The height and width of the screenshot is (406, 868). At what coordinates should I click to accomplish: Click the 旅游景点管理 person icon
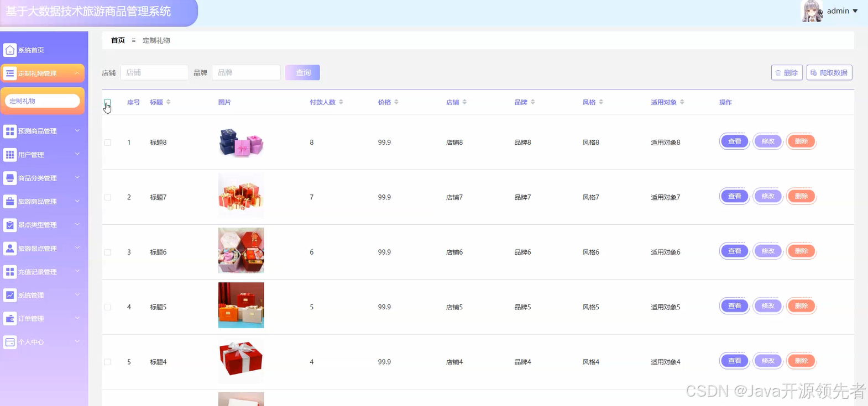click(x=10, y=249)
